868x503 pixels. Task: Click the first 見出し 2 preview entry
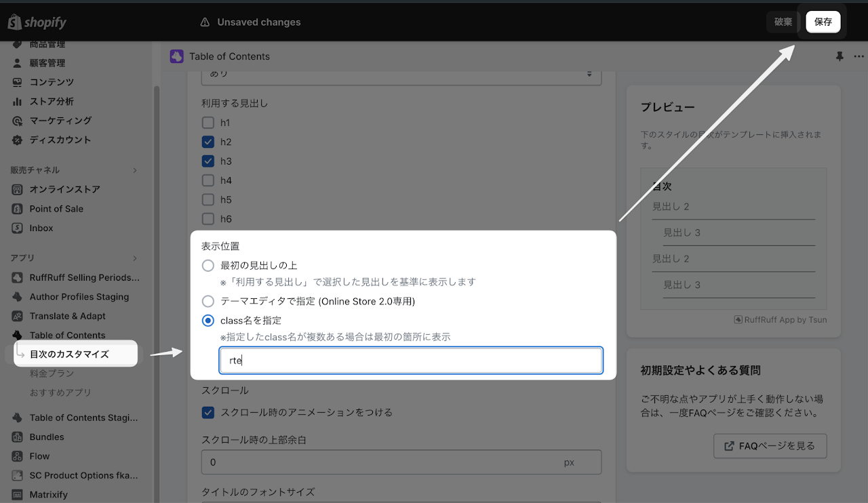(671, 207)
